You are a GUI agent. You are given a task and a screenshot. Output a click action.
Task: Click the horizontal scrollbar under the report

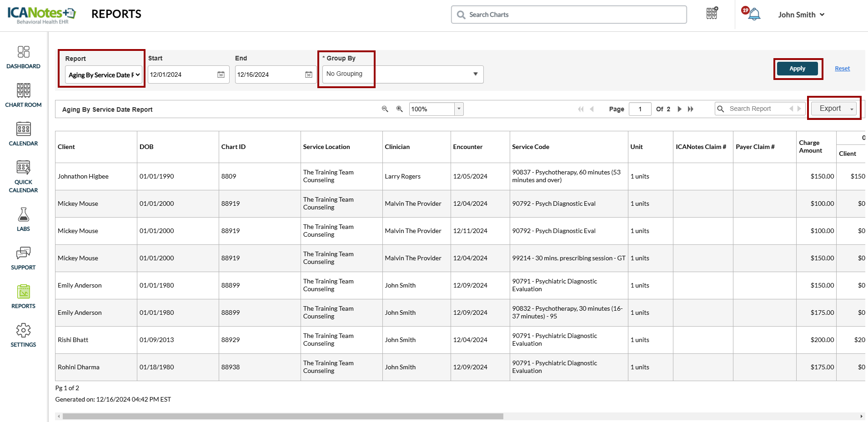(x=282, y=416)
